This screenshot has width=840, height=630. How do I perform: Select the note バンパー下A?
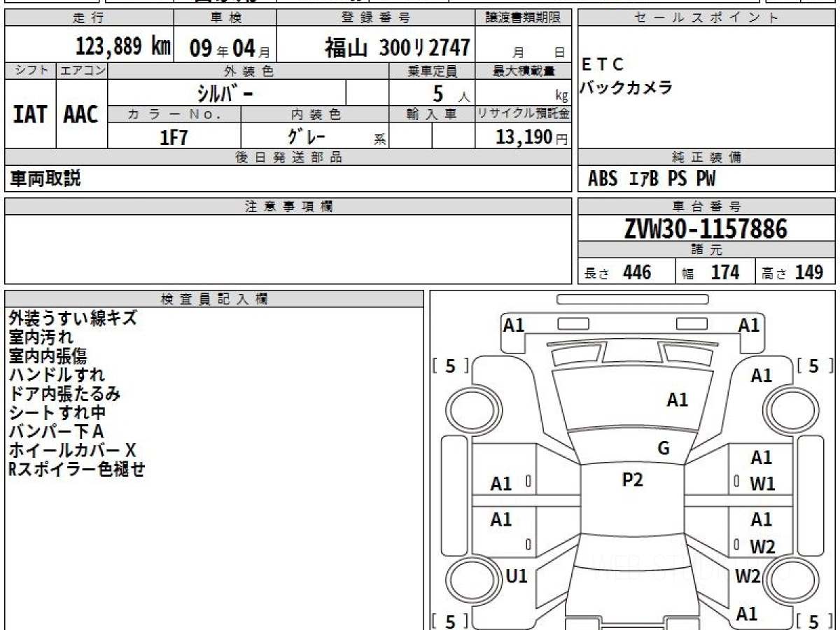[x=57, y=432]
